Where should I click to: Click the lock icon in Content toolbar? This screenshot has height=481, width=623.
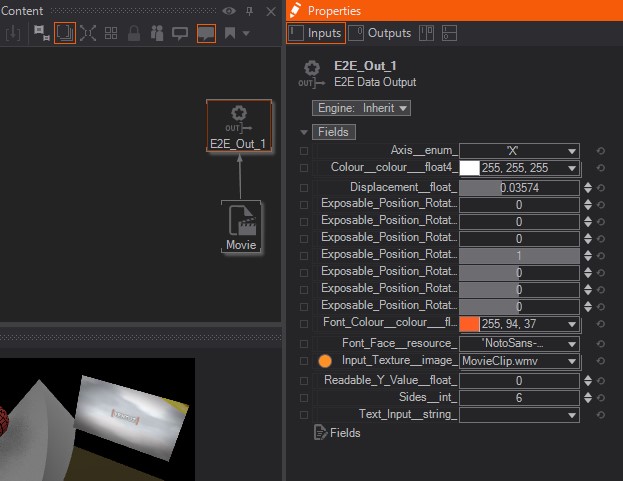point(134,33)
